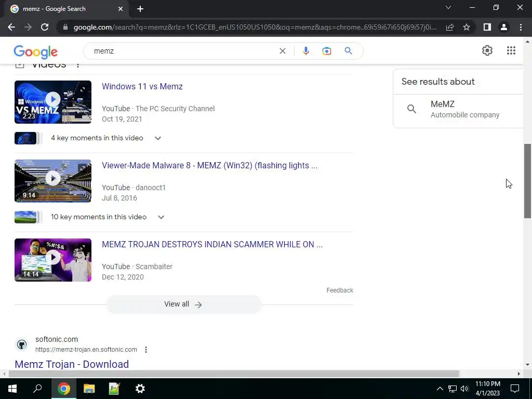Viewport: 532px width, 399px height.
Task: Play the 14:14 Scambaiter video thumbnail
Action: tap(53, 260)
